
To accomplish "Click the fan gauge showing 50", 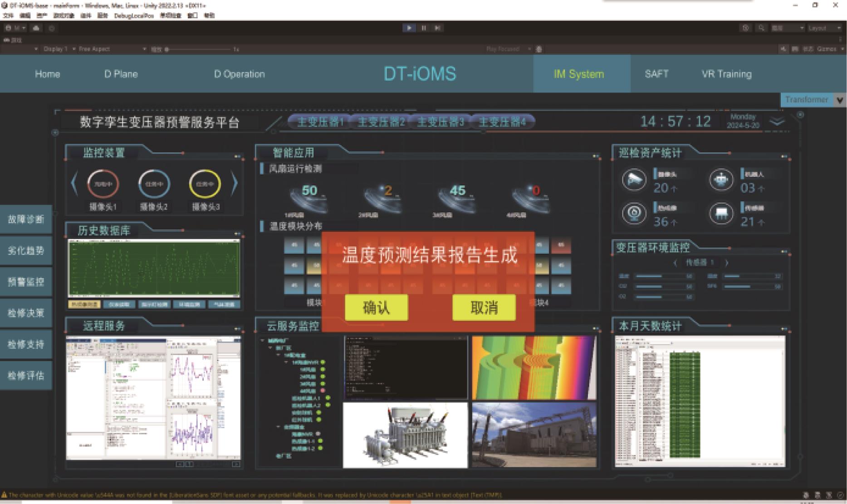I will tap(308, 198).
